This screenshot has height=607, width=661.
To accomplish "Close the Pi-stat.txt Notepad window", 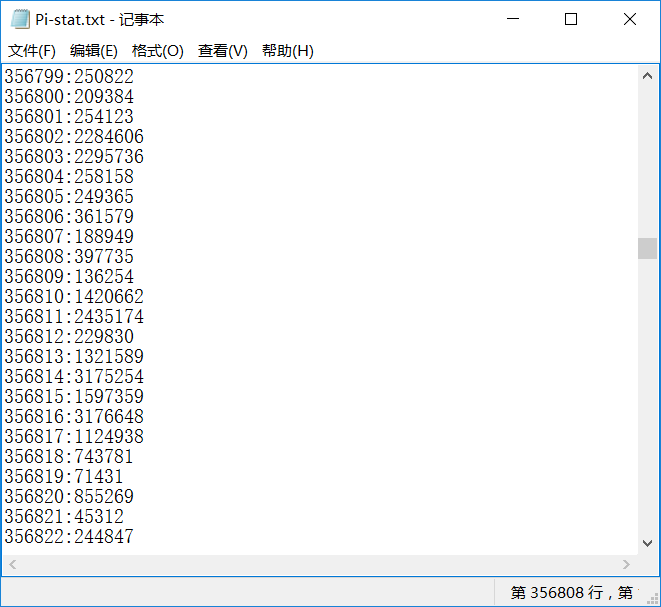I will [x=629, y=19].
